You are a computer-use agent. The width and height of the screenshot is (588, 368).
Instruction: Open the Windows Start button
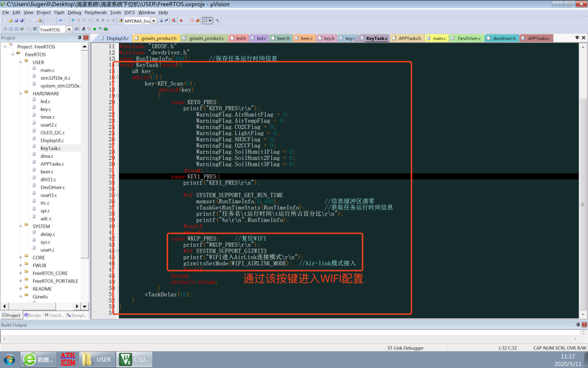click(9, 360)
